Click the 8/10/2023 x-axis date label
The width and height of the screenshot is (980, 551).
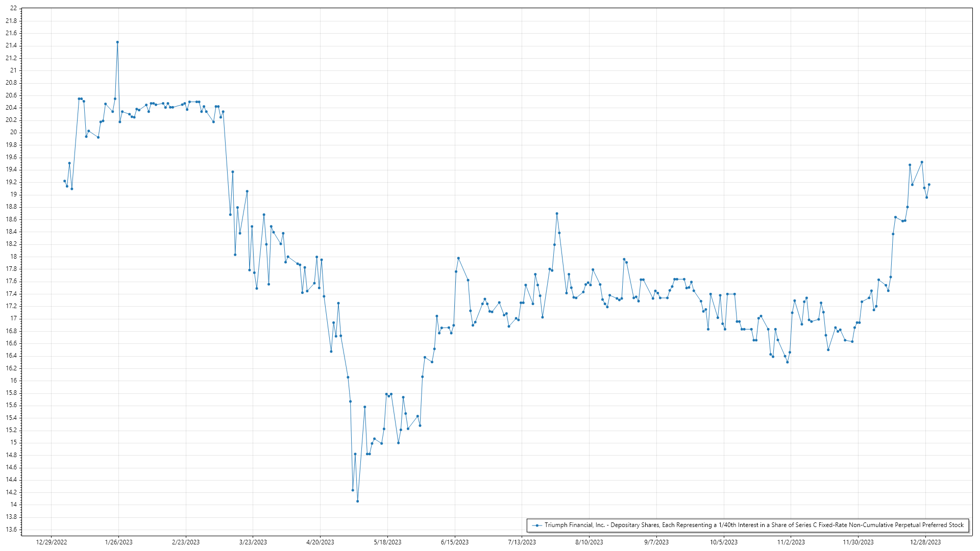(x=589, y=542)
